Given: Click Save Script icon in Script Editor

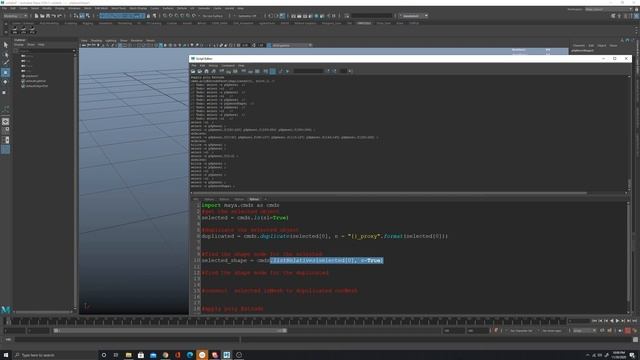Looking at the screenshot, I should pyautogui.click(x=207, y=71).
